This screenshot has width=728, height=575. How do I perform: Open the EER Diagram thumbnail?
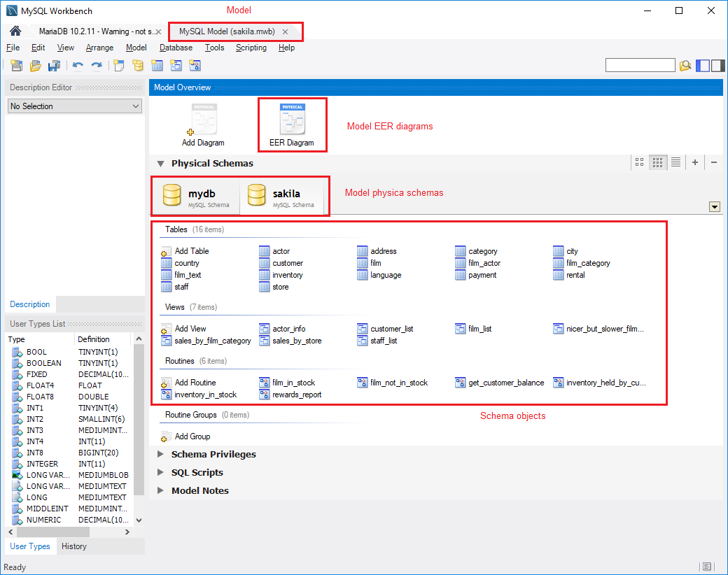pos(292,125)
